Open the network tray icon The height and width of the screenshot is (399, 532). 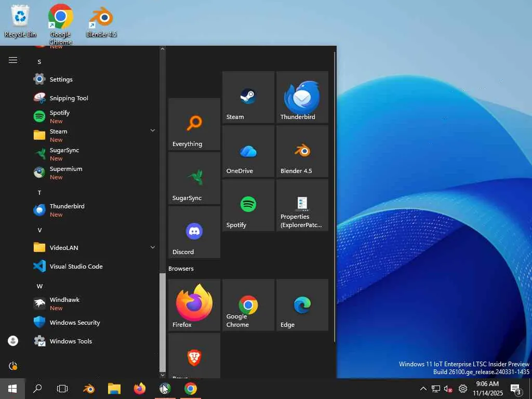click(x=436, y=389)
